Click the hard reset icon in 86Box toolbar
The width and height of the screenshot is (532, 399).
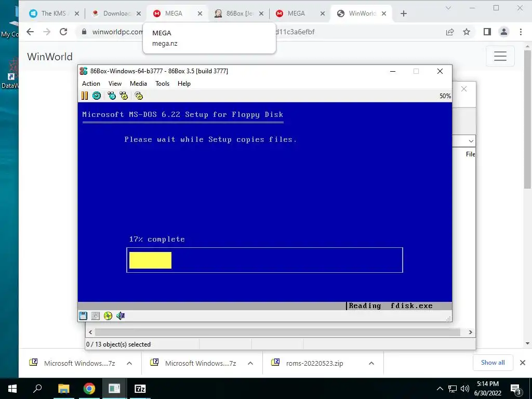coord(97,96)
